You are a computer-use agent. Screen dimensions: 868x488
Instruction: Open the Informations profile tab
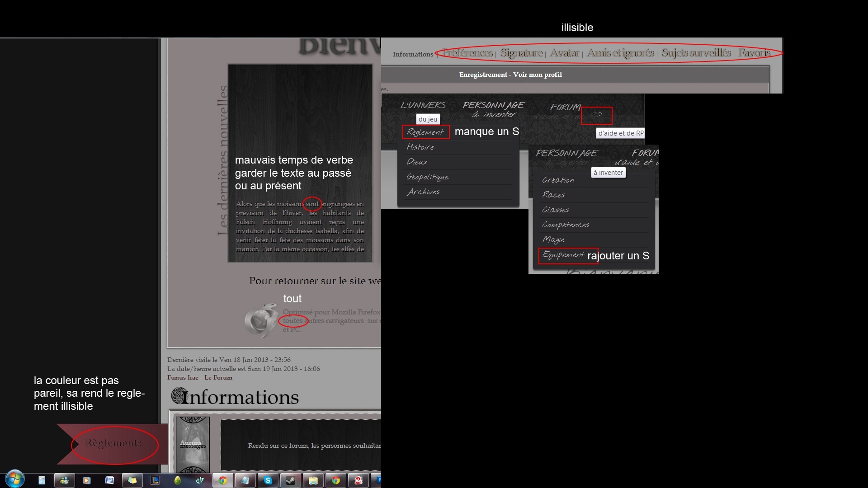[413, 54]
